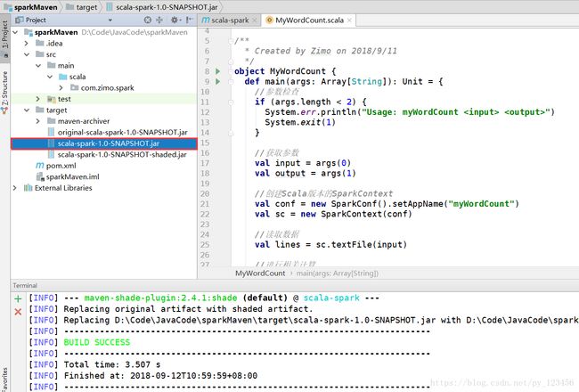Viewport: 579px width, 392px height.
Task: Run MyWordCount object via gutter arrow on line 8
Action: pos(218,71)
